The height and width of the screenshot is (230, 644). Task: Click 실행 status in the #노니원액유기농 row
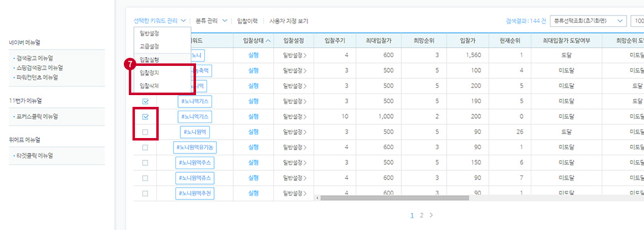click(253, 147)
